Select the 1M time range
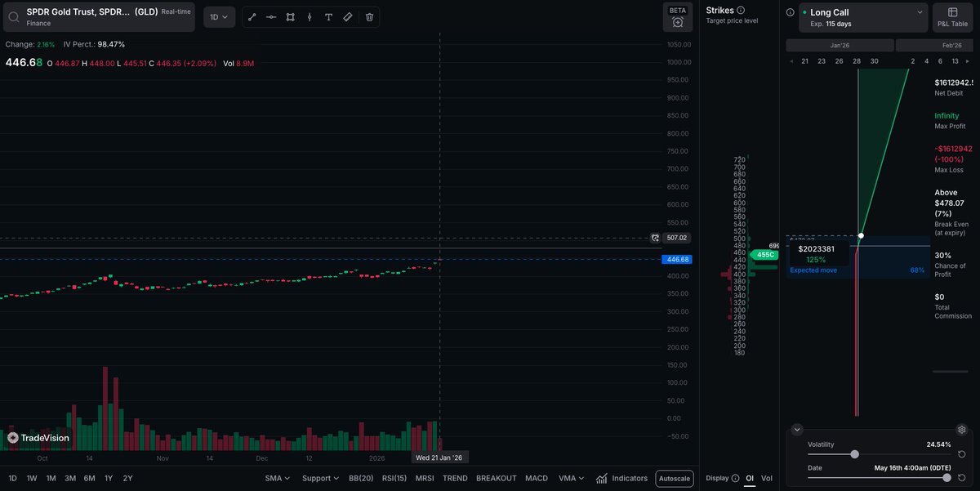The height and width of the screenshot is (491, 980). pos(51,479)
